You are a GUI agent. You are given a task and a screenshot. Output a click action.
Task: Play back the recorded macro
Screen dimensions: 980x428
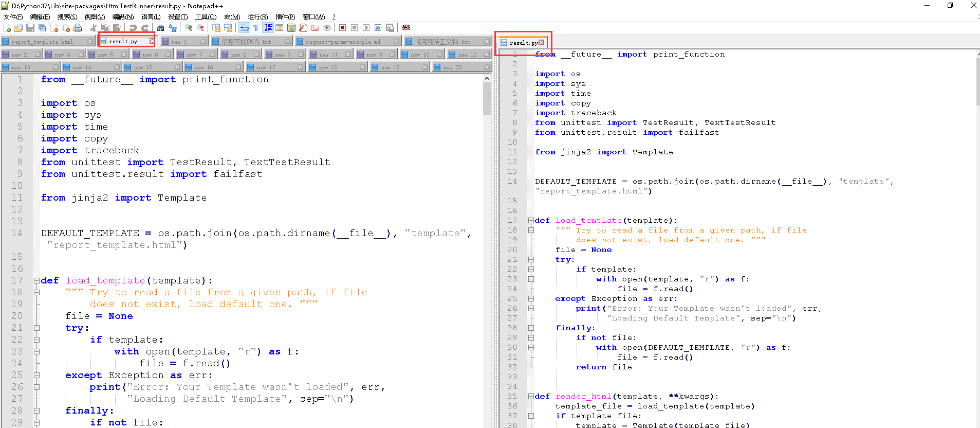[366, 28]
